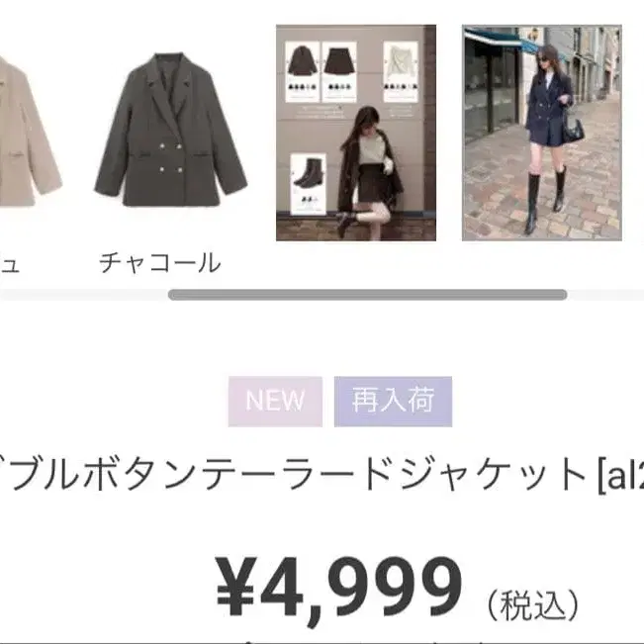Image resolution: width=644 pixels, height=644 pixels.
Task: Tap the jacket product card in collage
Action: [x=303, y=71]
